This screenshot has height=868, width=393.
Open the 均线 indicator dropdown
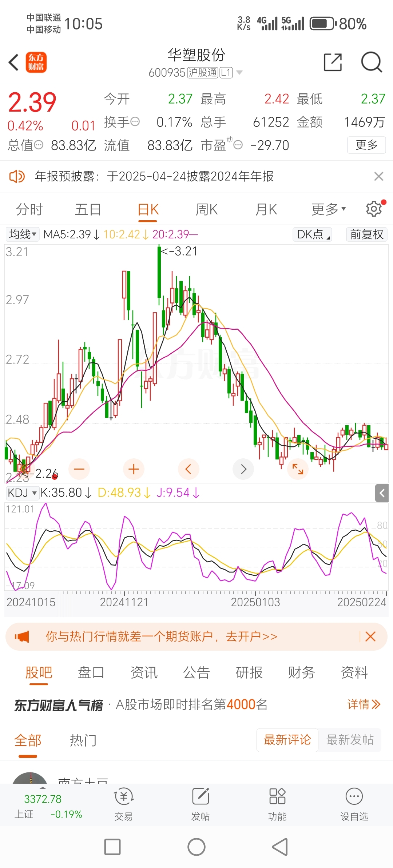[x=23, y=234]
